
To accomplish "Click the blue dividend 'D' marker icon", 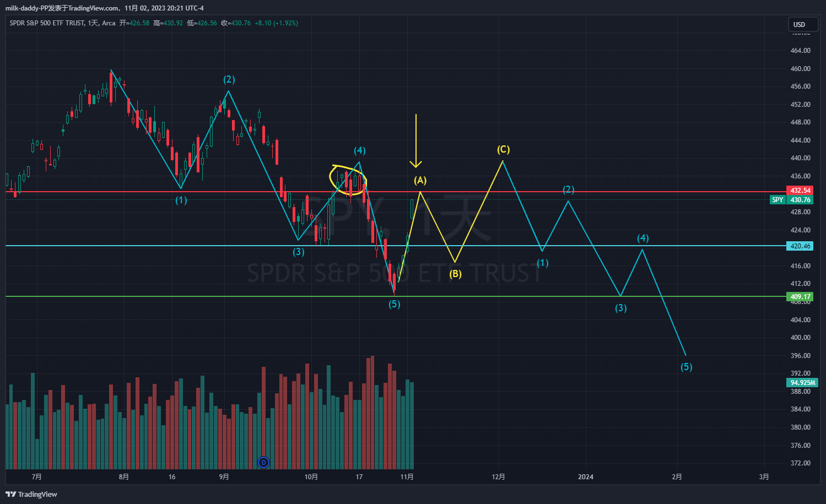I will click(x=264, y=462).
